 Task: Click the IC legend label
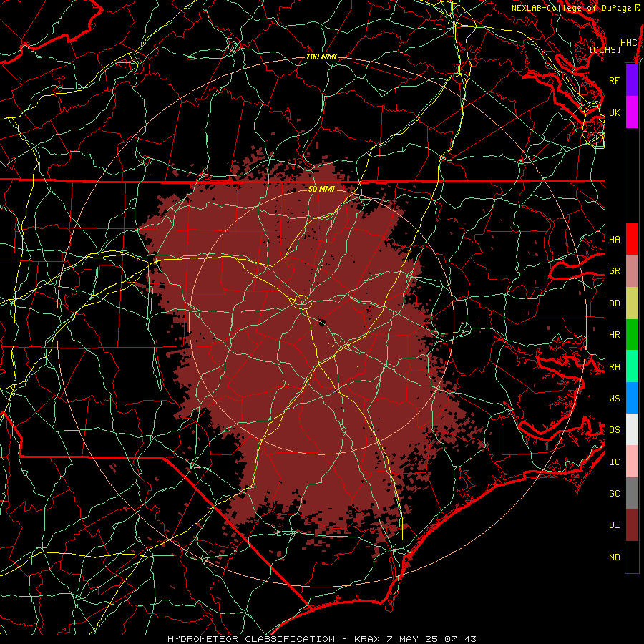point(615,462)
